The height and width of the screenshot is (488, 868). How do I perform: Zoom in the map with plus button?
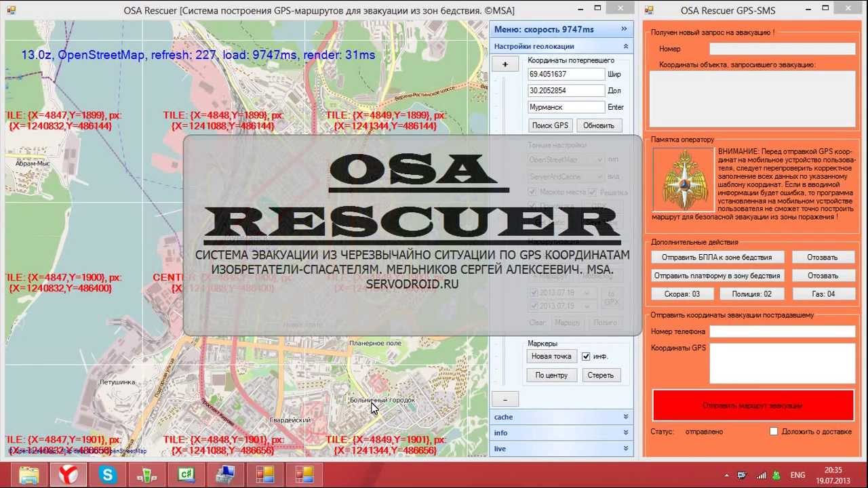(x=505, y=64)
